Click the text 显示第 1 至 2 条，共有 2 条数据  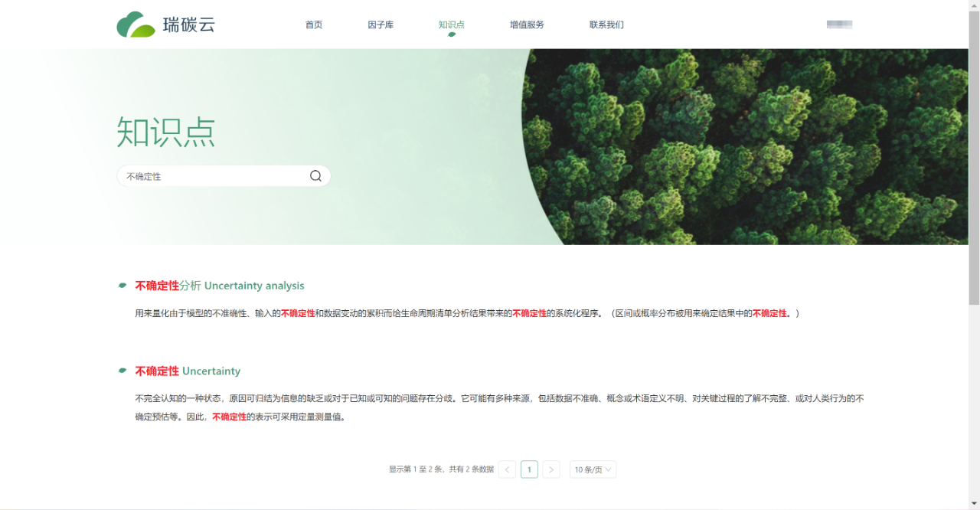[x=441, y=469]
